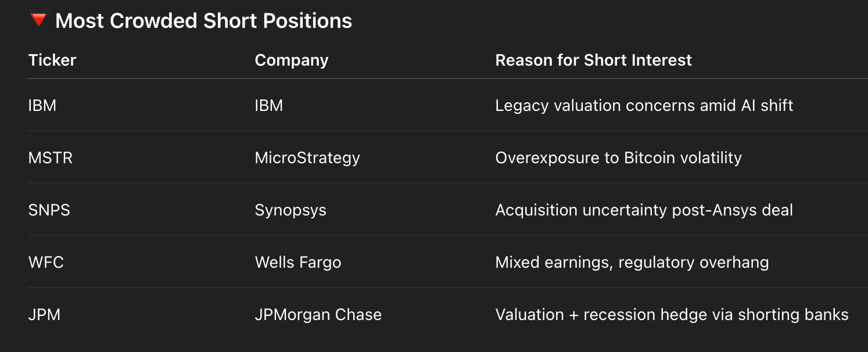Select the MSTR ticker cell
The width and height of the screenshot is (868, 352).
(51, 158)
